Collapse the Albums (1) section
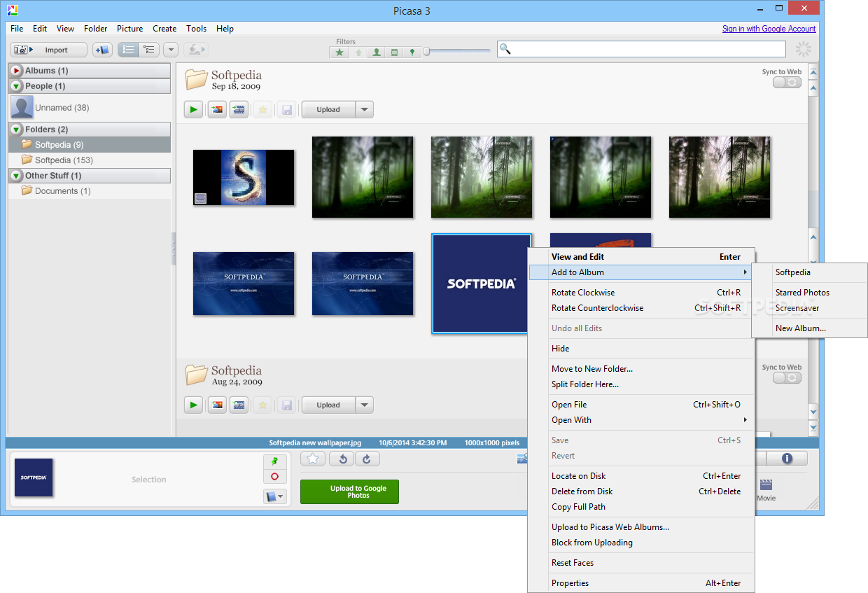Screen dimensions: 868x593 coord(16,71)
